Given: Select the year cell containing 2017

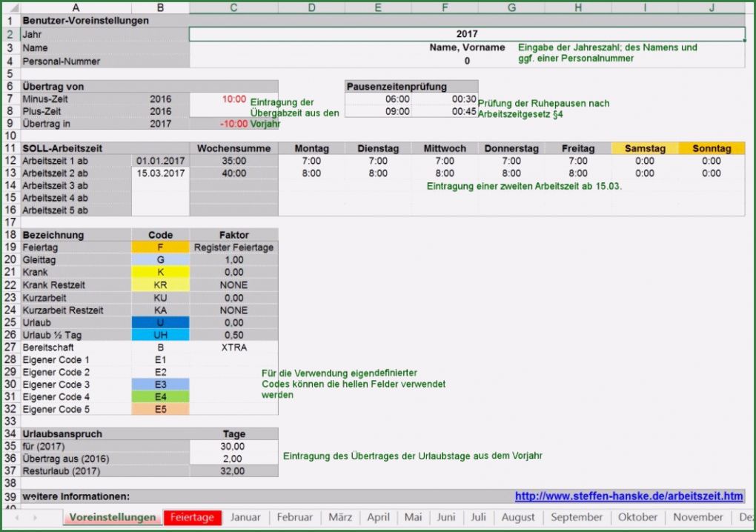Looking at the screenshot, I should tap(467, 34).
